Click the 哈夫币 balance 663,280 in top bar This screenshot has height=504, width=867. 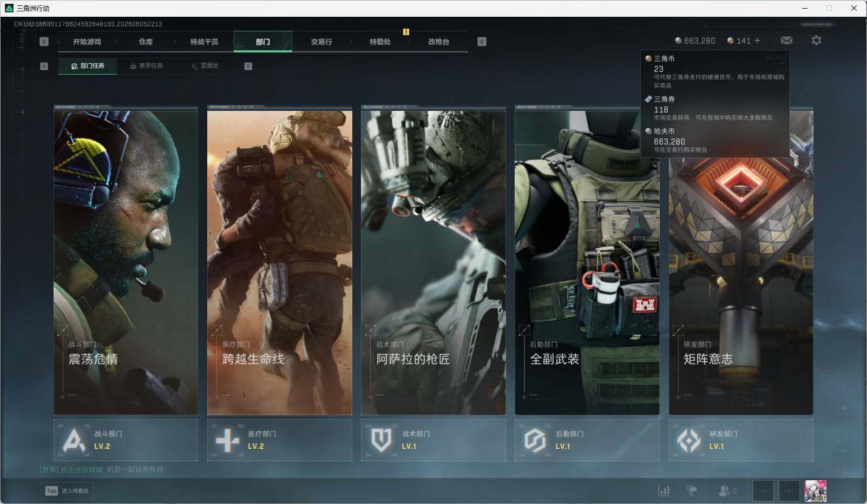click(x=695, y=41)
